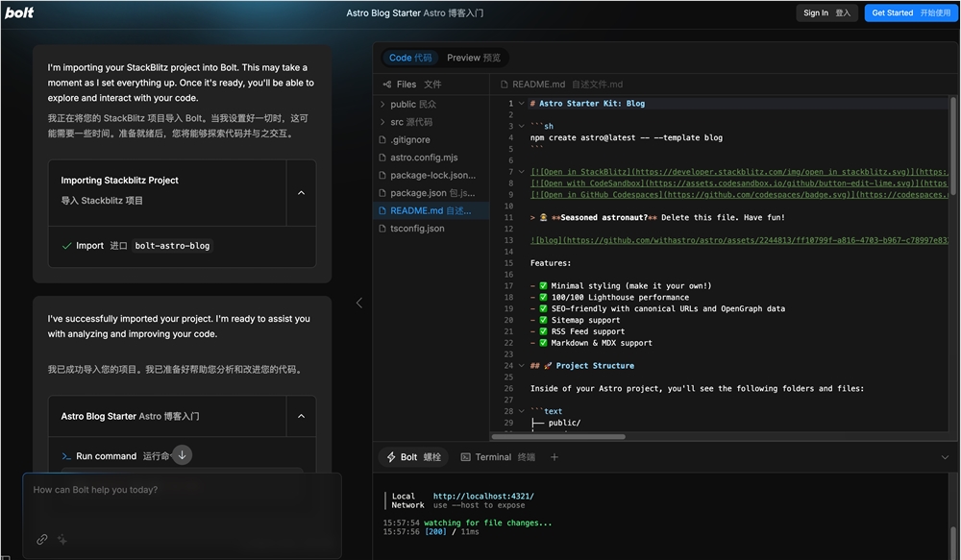
Task: Collapse the Astro Blog Starter card
Action: pos(301,416)
